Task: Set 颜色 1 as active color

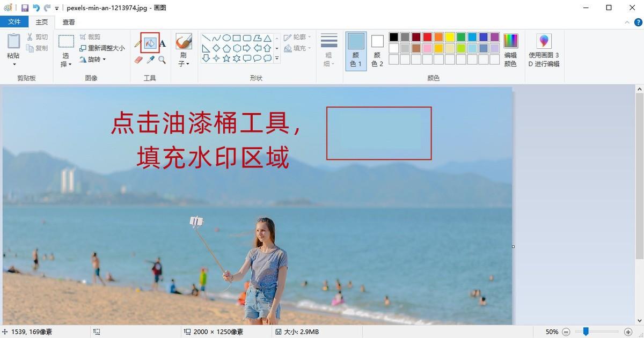Action: point(356,50)
